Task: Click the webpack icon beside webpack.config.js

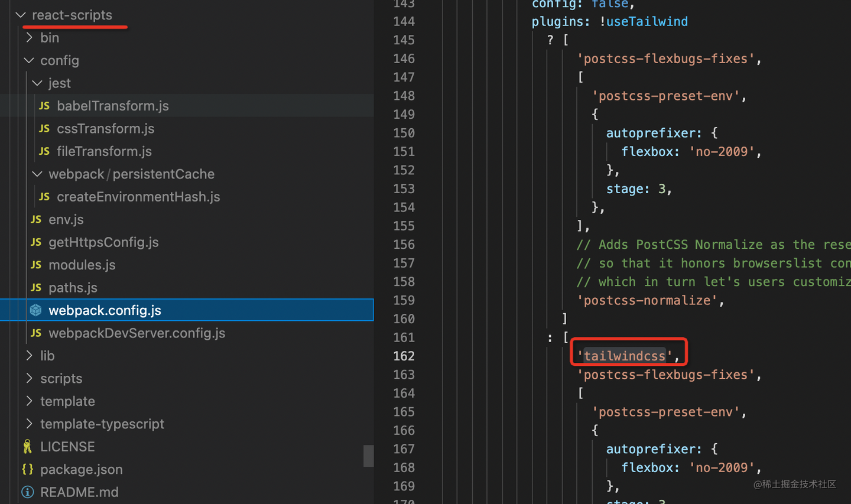Action: click(36, 310)
